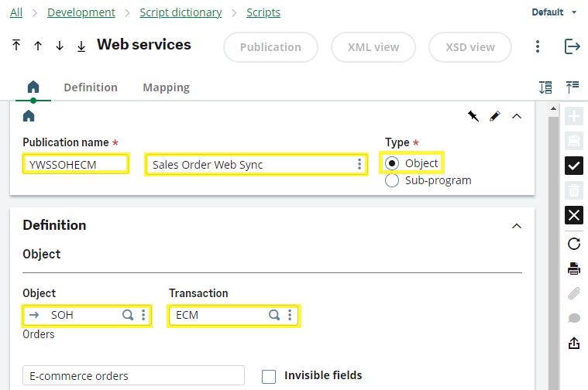Click the New plus icon in sidebar
This screenshot has width=588, height=390.
[x=574, y=116]
